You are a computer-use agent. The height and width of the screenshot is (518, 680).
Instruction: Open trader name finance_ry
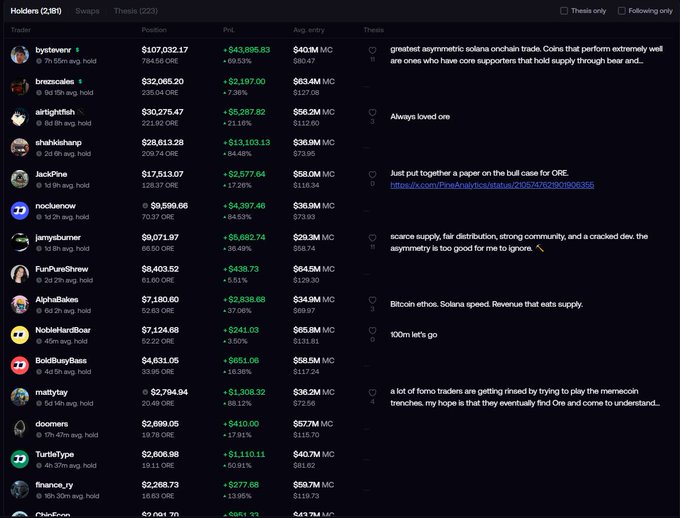(54, 485)
